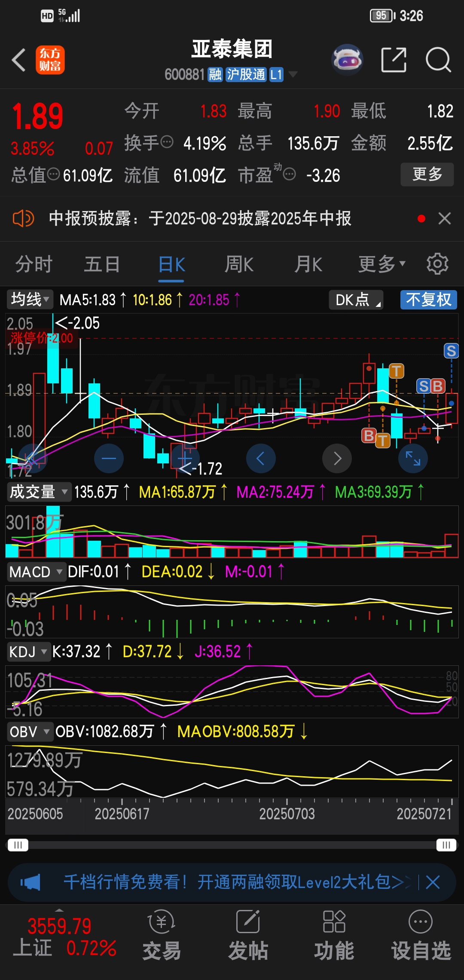Toggle the DK点 indicator

tap(356, 300)
